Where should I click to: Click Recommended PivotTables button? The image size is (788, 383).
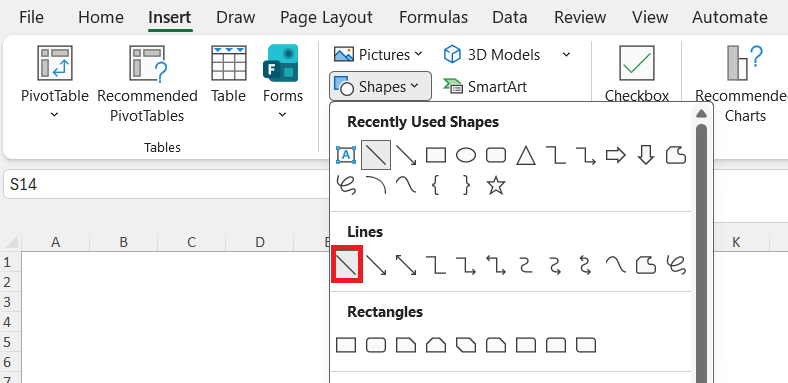coord(147,83)
